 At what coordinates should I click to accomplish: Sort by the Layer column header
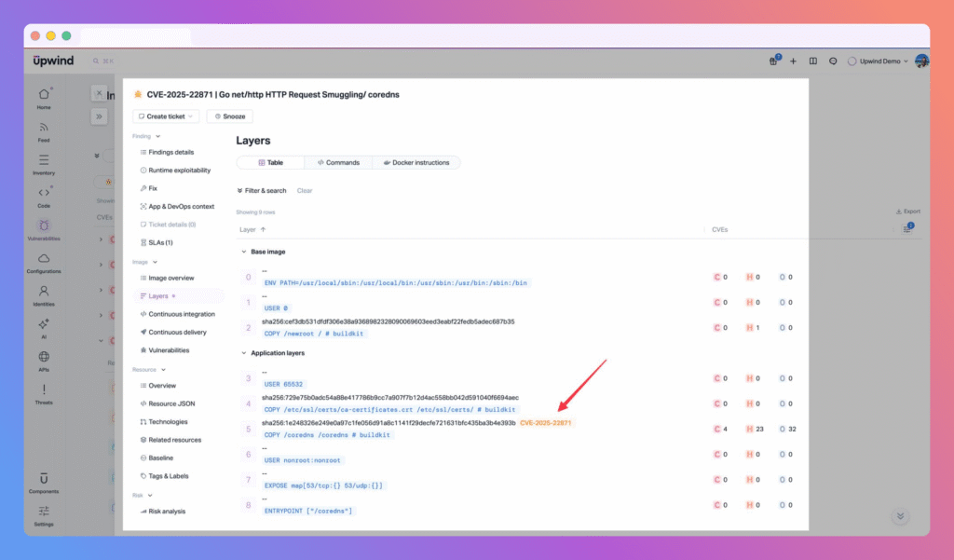click(252, 229)
